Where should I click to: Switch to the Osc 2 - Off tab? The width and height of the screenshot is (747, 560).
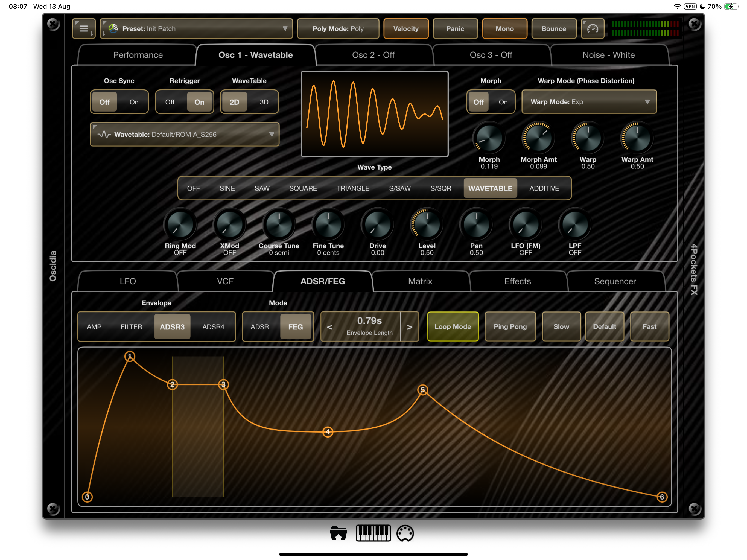[373, 55]
